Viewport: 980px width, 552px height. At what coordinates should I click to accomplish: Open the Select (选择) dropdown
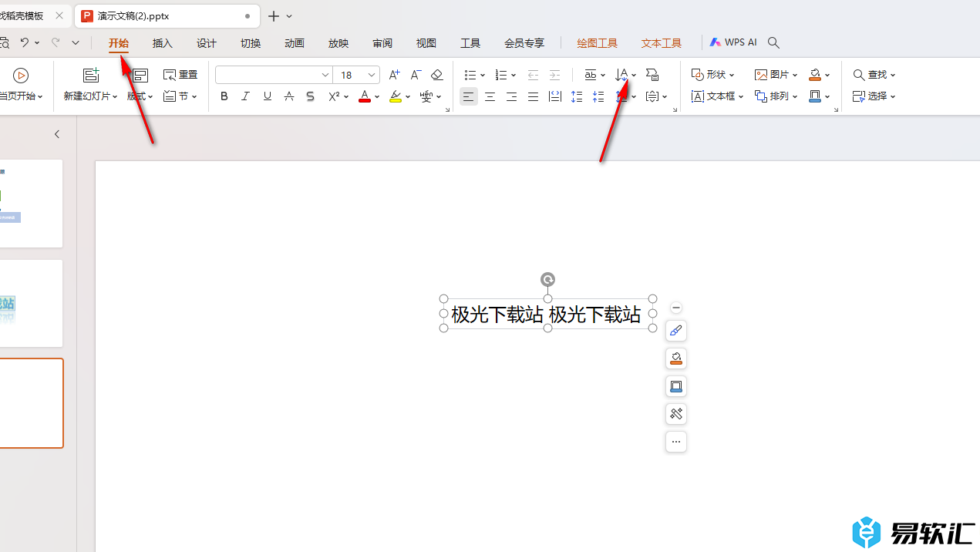874,96
